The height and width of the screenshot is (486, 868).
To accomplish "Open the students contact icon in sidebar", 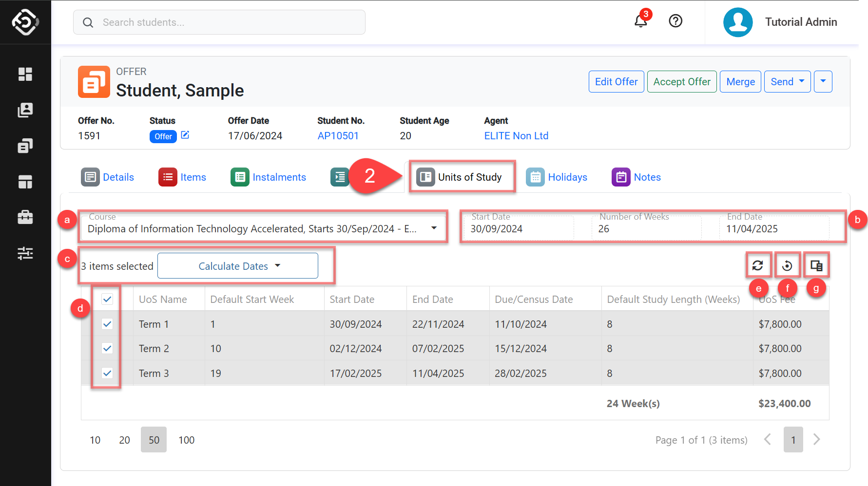I will tap(25, 110).
